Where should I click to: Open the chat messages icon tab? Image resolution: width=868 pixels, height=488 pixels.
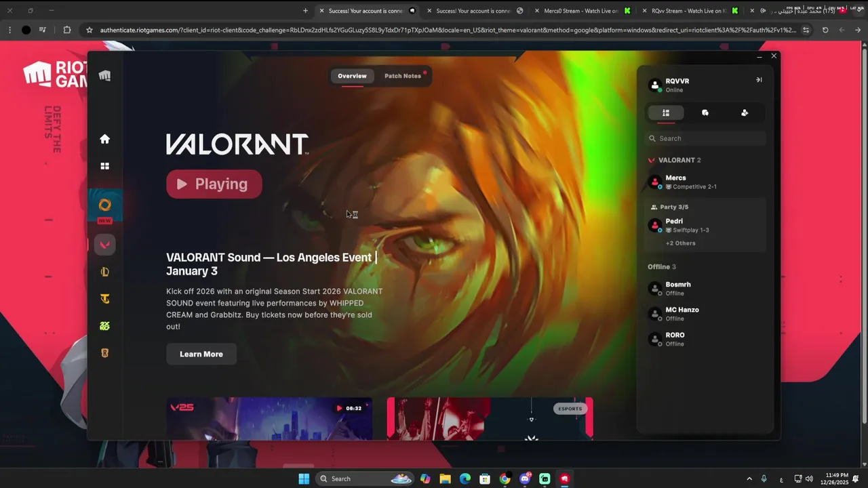(705, 113)
